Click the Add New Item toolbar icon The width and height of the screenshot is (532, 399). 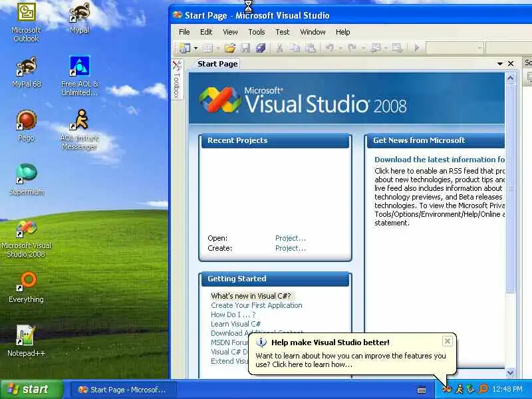(x=207, y=48)
